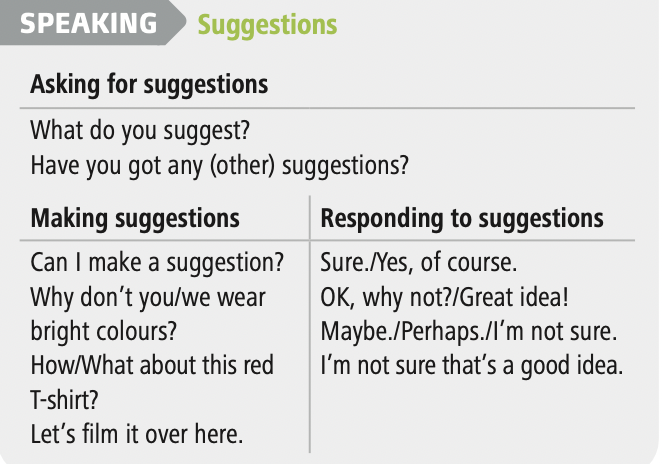The image size is (662, 464).
Task: Select the line "How/What about this red"
Action: (152, 365)
